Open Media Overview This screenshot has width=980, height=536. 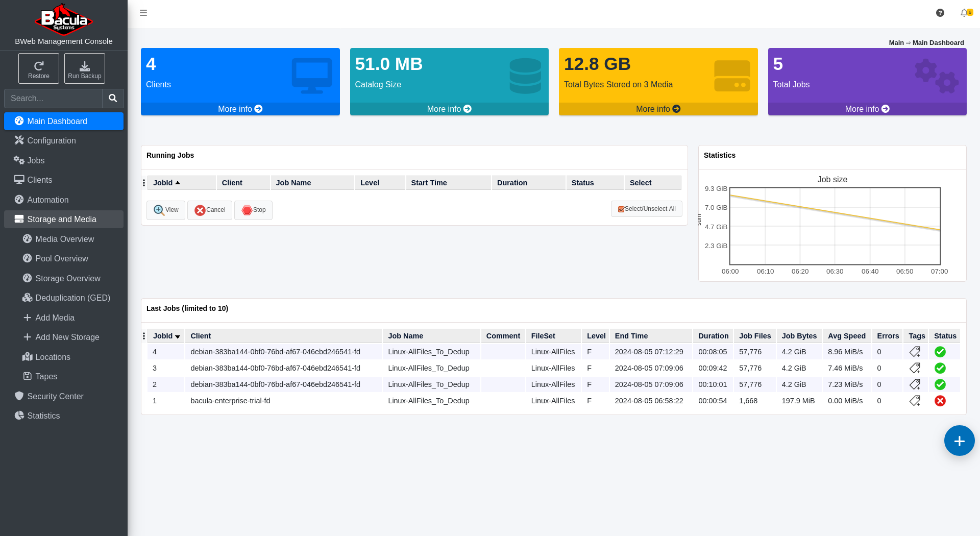click(64, 239)
